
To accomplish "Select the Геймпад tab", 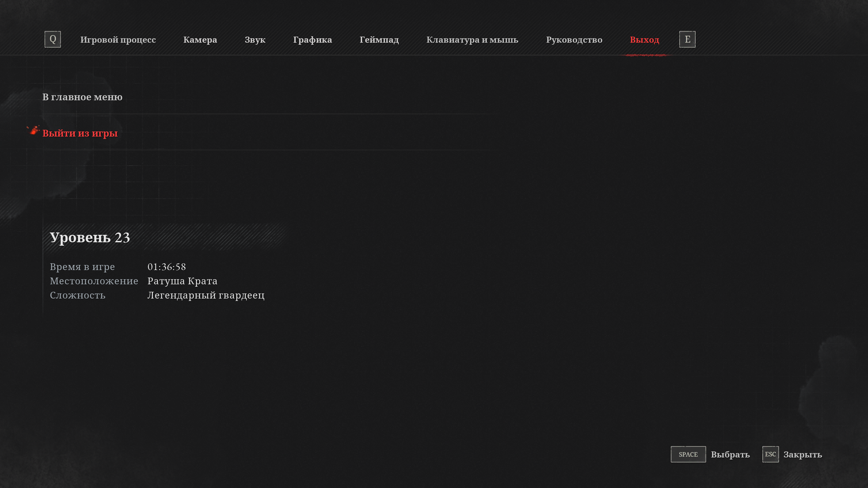I will (x=379, y=40).
